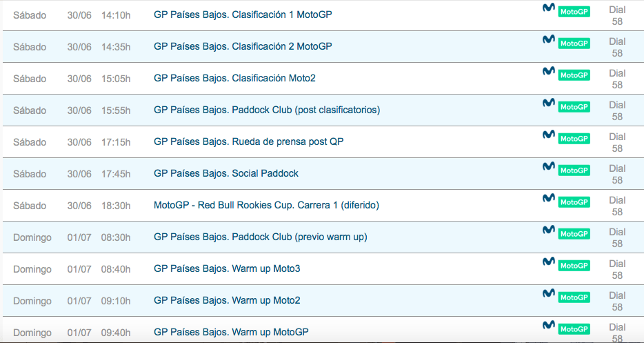Click the MotoGP badge in the post clasificatorios row
Screen dimensions: 644x343
pyautogui.click(x=574, y=106)
